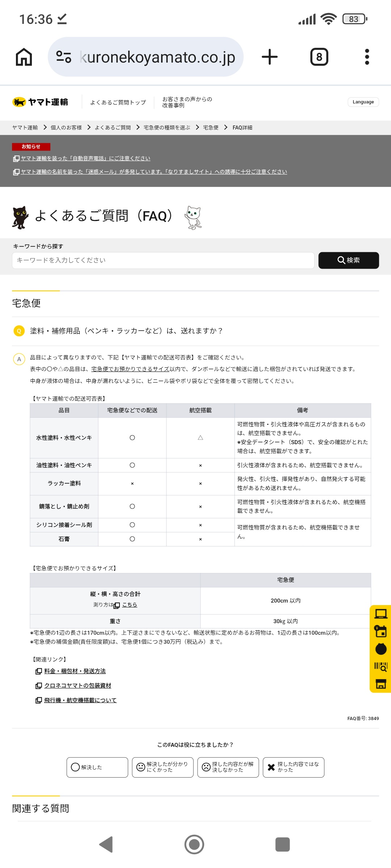Select the 解決した feedback option

point(97,767)
